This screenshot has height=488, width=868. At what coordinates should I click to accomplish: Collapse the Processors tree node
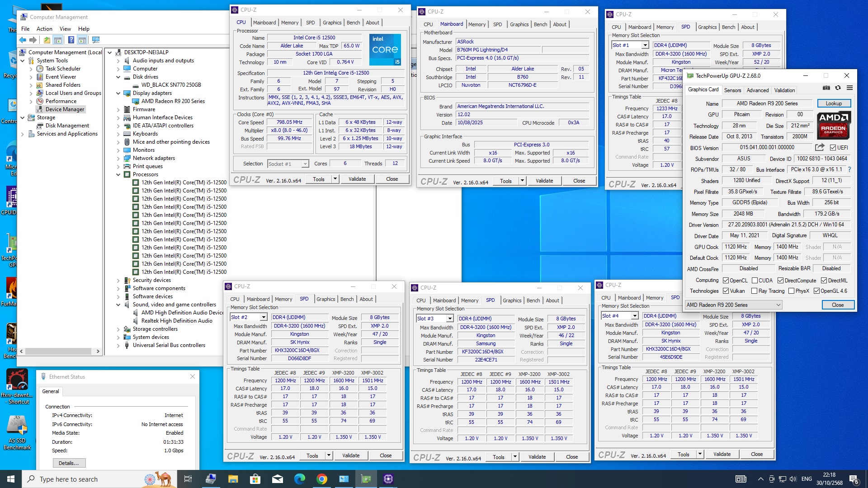(x=118, y=174)
